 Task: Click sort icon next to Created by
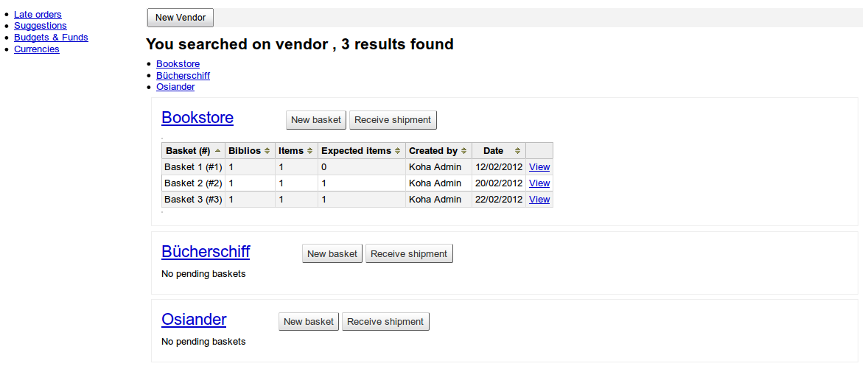click(464, 151)
